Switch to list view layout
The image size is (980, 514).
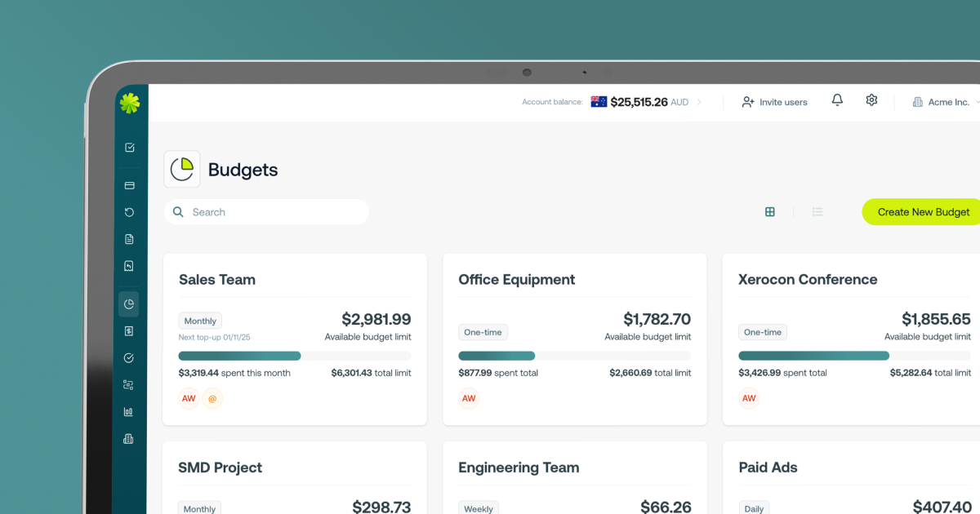pos(817,212)
